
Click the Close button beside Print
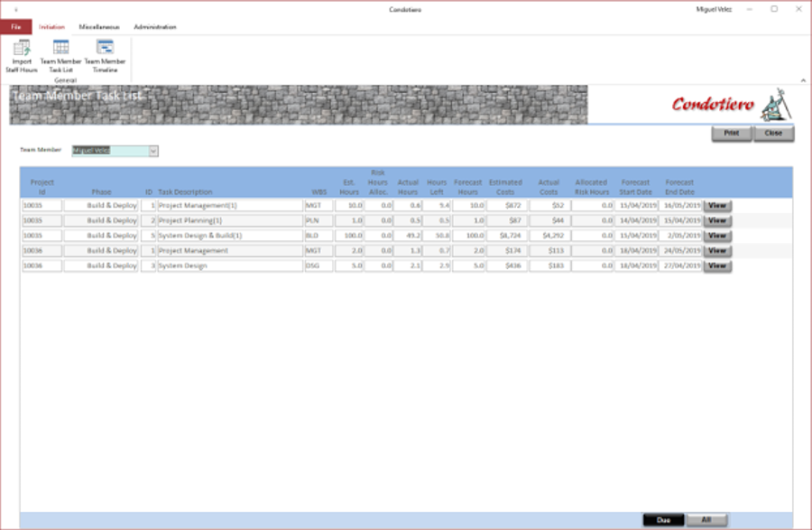pos(773,133)
